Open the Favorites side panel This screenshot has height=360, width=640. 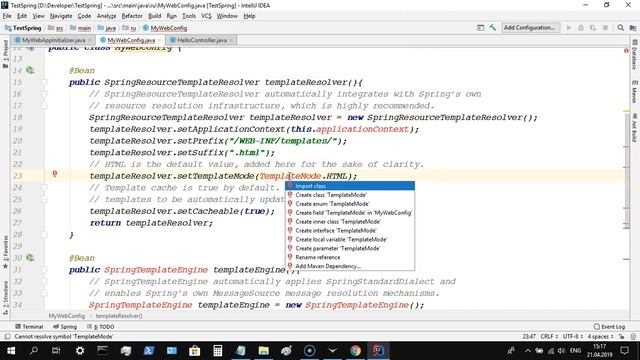click(5, 251)
